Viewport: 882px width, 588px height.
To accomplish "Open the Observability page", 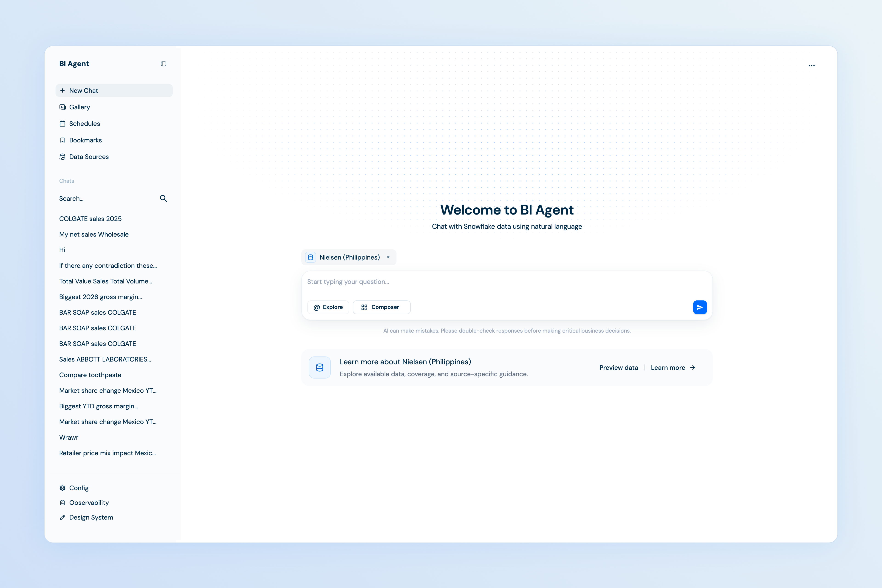I will 114,503.
